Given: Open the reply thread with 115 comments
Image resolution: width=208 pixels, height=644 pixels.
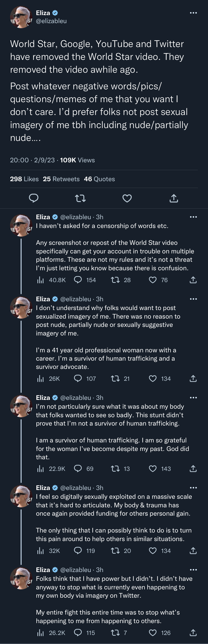Looking at the screenshot, I should 84,633.
